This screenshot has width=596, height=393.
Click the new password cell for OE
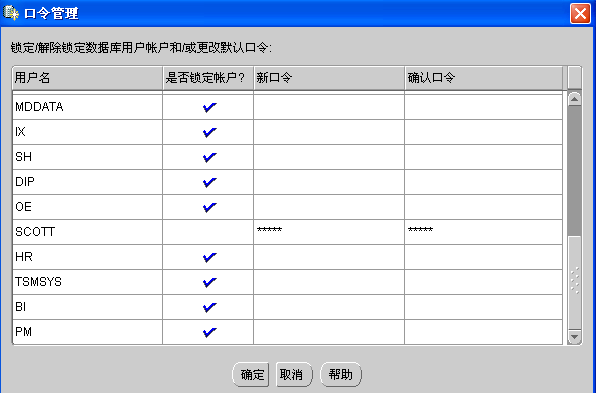pyautogui.click(x=329, y=207)
